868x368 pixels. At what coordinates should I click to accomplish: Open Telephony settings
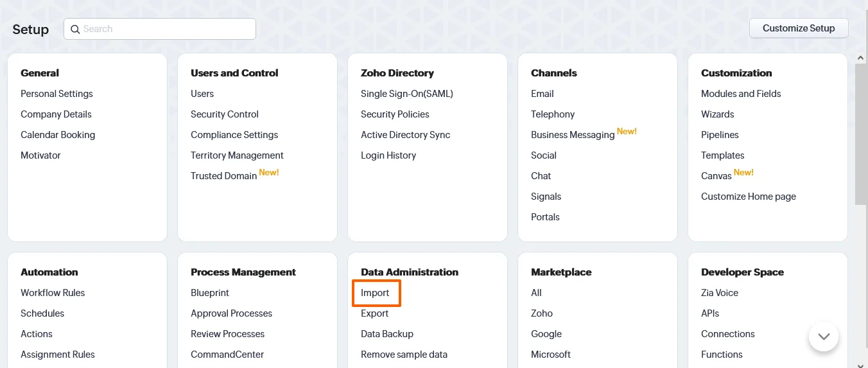[x=553, y=114]
